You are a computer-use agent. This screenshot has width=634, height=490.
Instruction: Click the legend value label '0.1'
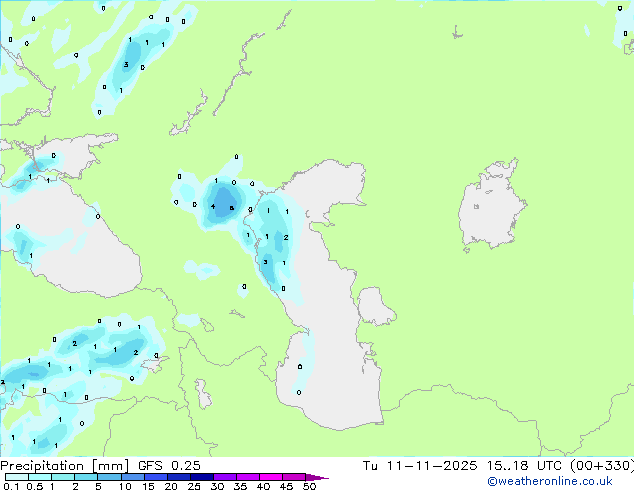click(12, 486)
